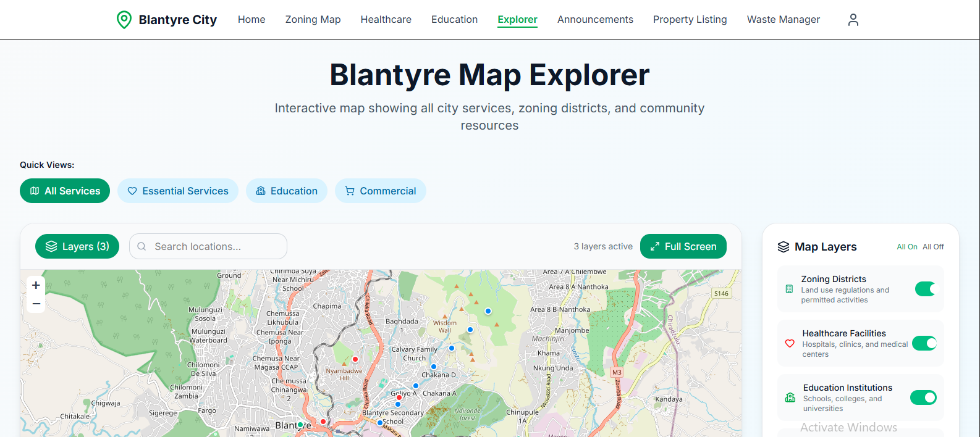Zoom in on the map
The image size is (980, 437).
coord(36,285)
